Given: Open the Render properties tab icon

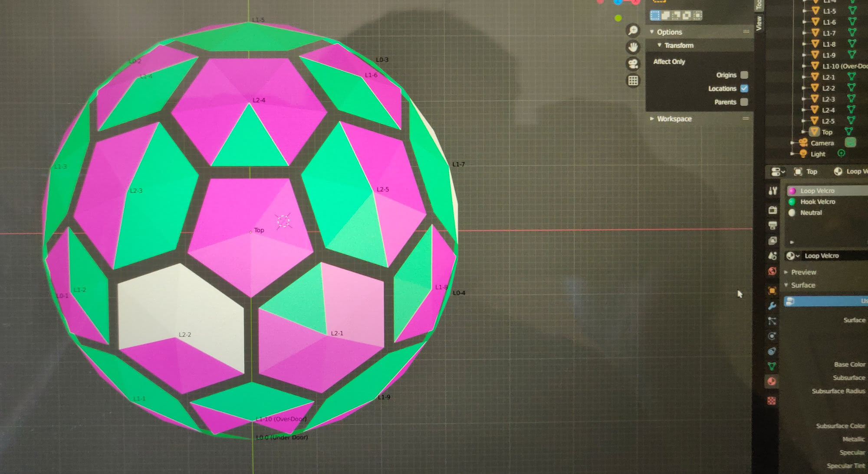Looking at the screenshot, I should click(773, 210).
